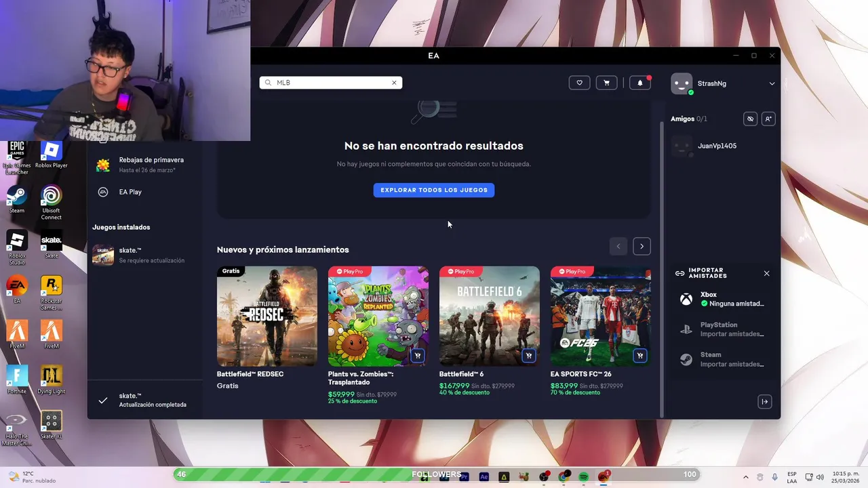Select the Steam logo in Importar Amistades
This screenshot has height=488, width=868.
pos(686,359)
